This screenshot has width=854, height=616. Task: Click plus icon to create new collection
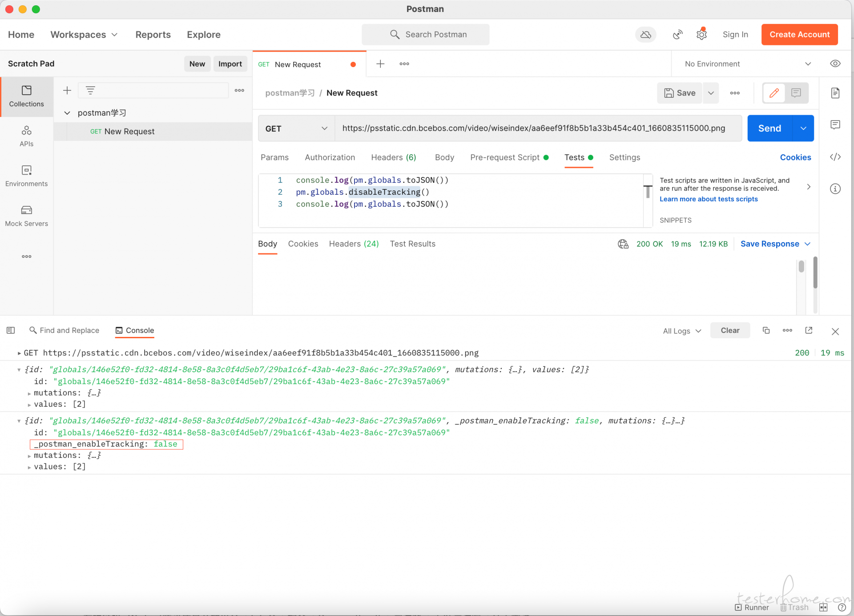67,91
